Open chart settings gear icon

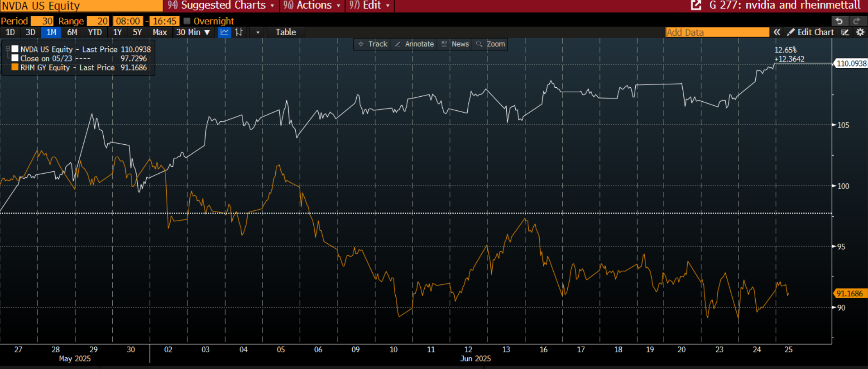[x=860, y=32]
